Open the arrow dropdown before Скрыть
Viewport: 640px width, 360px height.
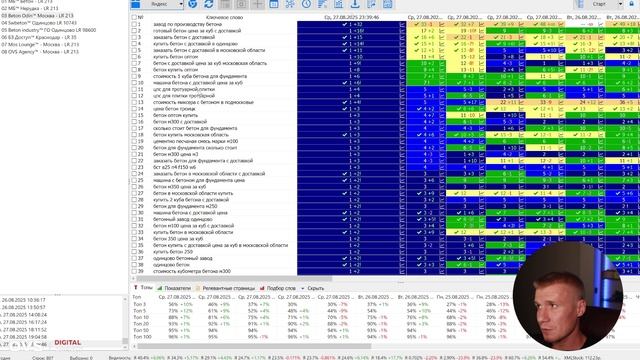coord(302,288)
